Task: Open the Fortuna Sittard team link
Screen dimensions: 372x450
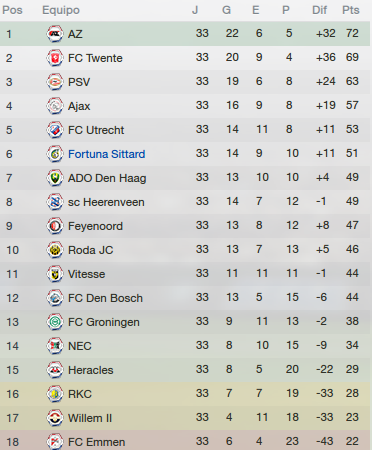Action: pyautogui.click(x=107, y=154)
